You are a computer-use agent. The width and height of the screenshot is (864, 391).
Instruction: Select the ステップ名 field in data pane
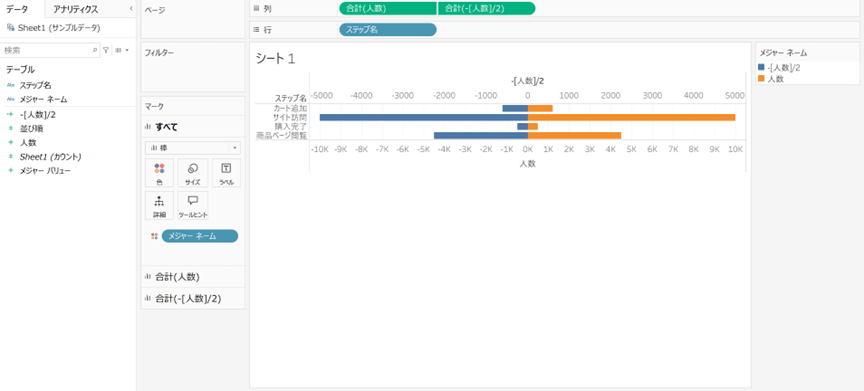[36, 85]
